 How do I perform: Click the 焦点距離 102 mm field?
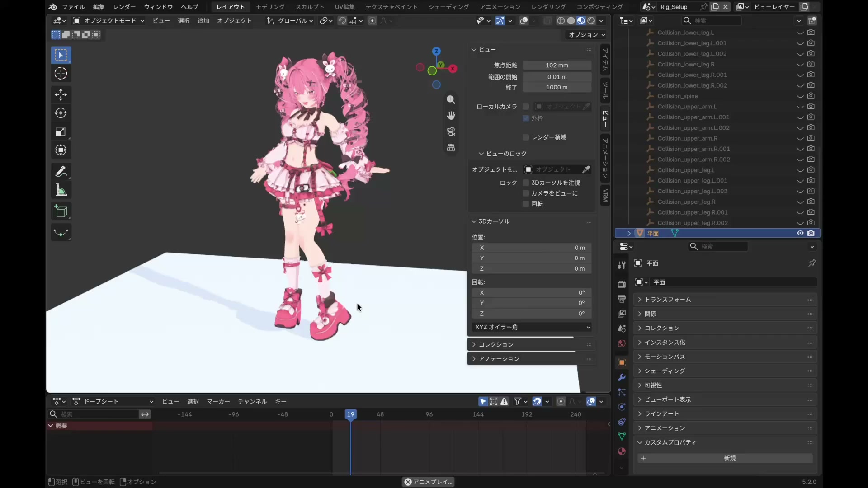[557, 65]
